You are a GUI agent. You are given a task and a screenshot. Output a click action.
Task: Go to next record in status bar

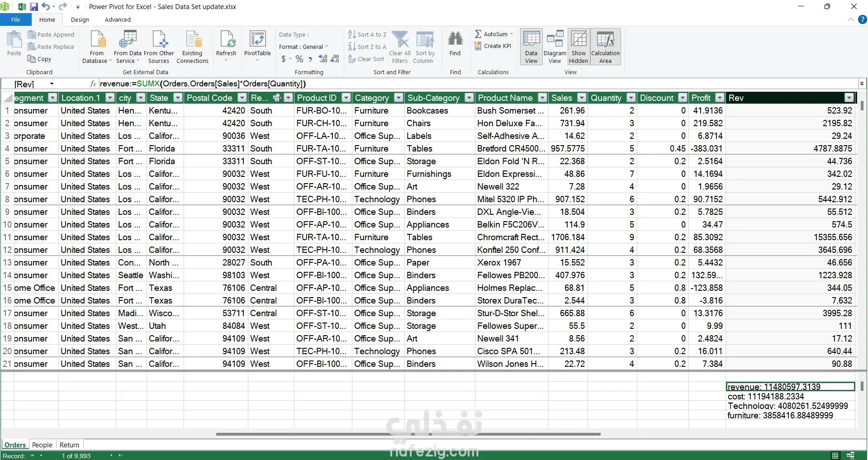111,455
